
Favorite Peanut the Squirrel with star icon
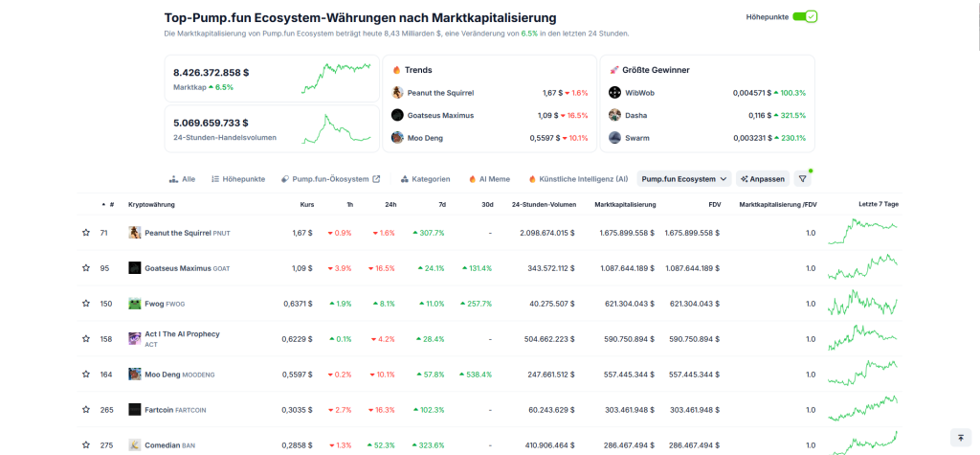point(85,232)
